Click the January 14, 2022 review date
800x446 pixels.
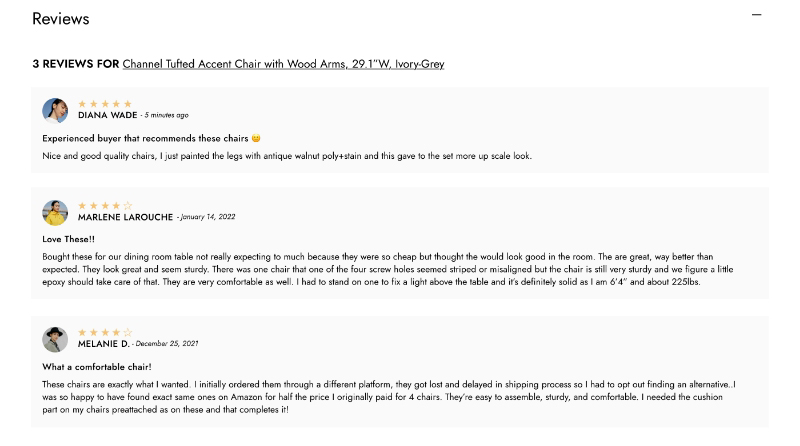click(x=208, y=217)
